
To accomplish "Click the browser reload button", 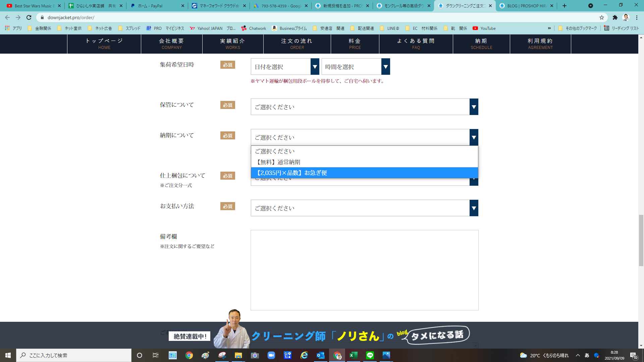I will coord(29,17).
